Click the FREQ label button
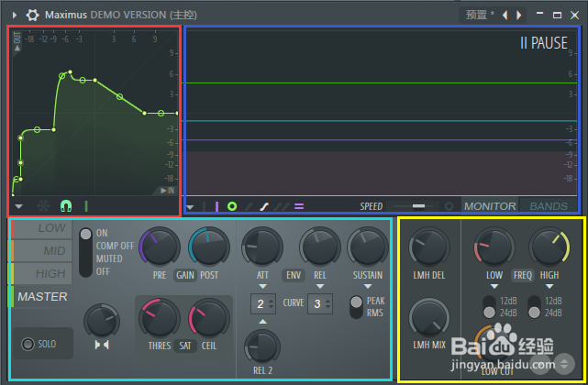 [522, 276]
